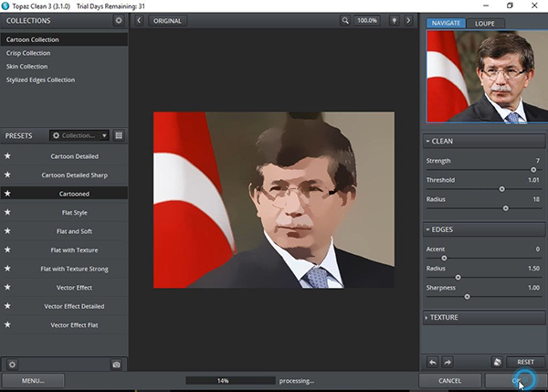Select Cartoon Collection
548x392 pixels.
tap(64, 39)
